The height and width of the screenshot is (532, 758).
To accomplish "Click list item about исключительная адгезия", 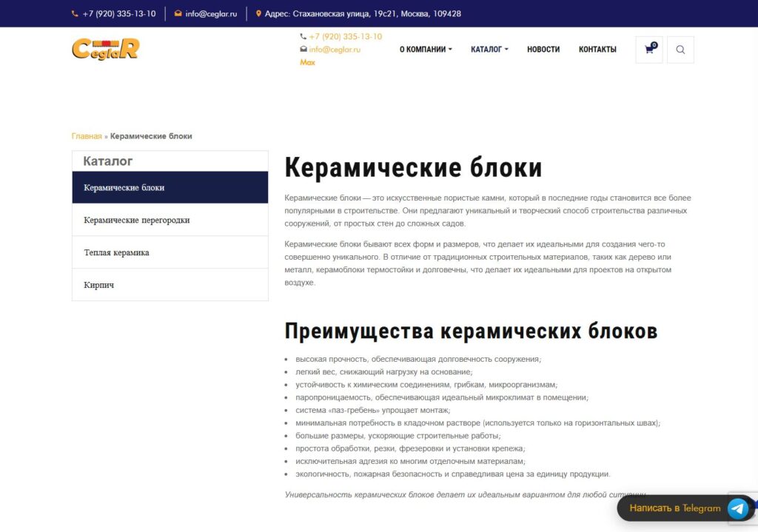I will click(410, 461).
